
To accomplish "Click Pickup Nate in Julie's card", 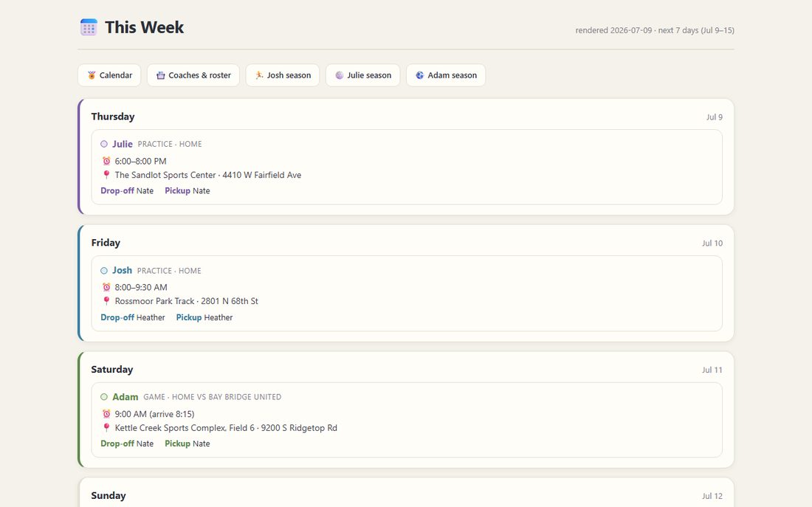I will [x=187, y=190].
